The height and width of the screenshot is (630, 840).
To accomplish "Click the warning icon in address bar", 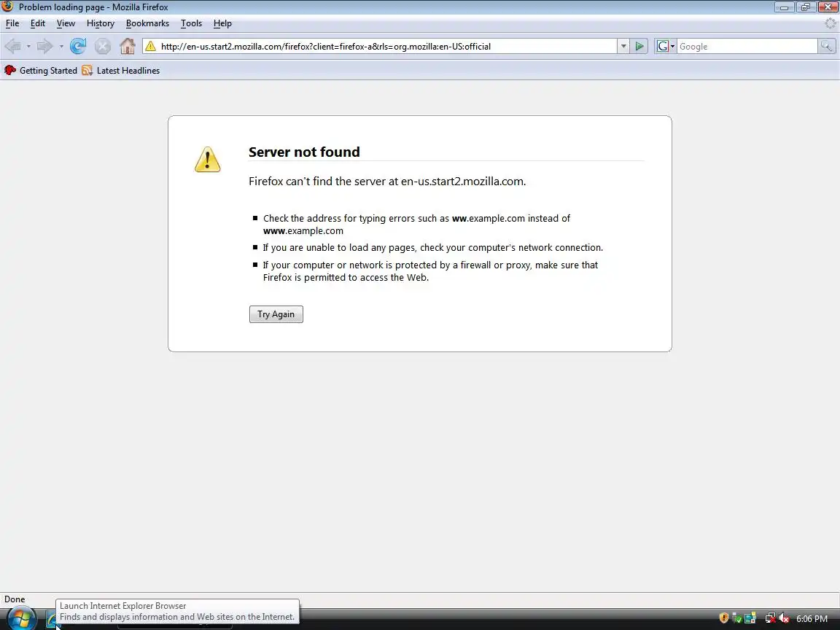I will pyautogui.click(x=150, y=47).
